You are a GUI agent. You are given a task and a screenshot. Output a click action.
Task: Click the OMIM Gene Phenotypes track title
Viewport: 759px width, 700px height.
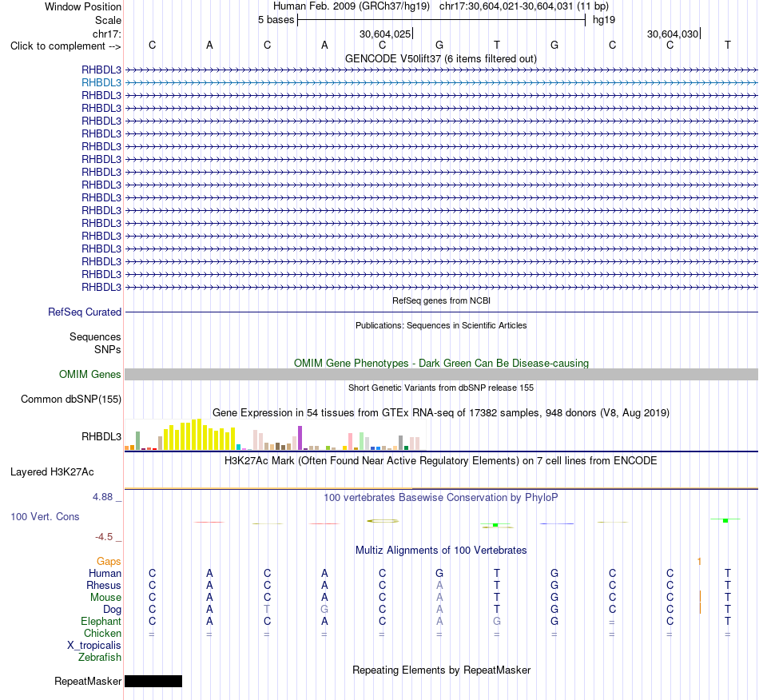pos(441,363)
